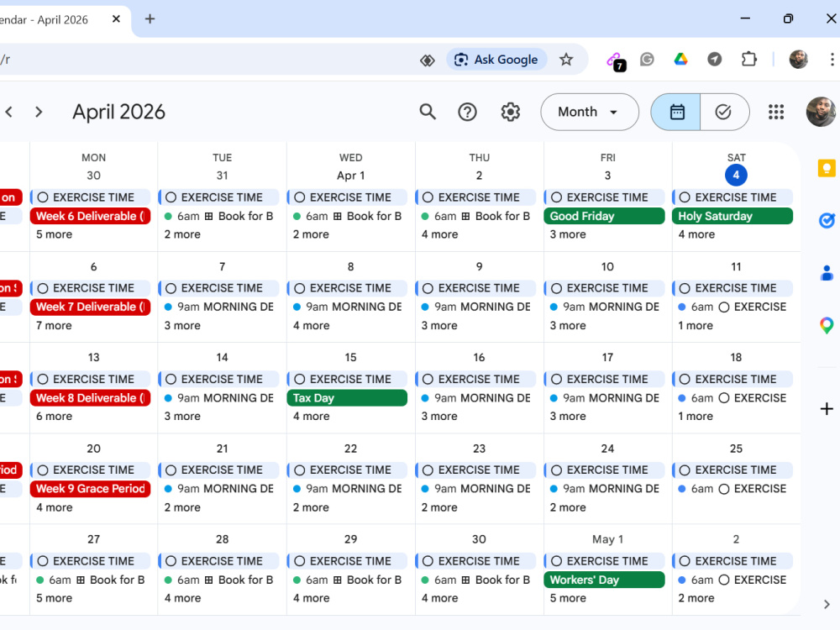Mark EXERCISE TIME complete on April 30
The height and width of the screenshot is (630, 840).
click(428, 561)
